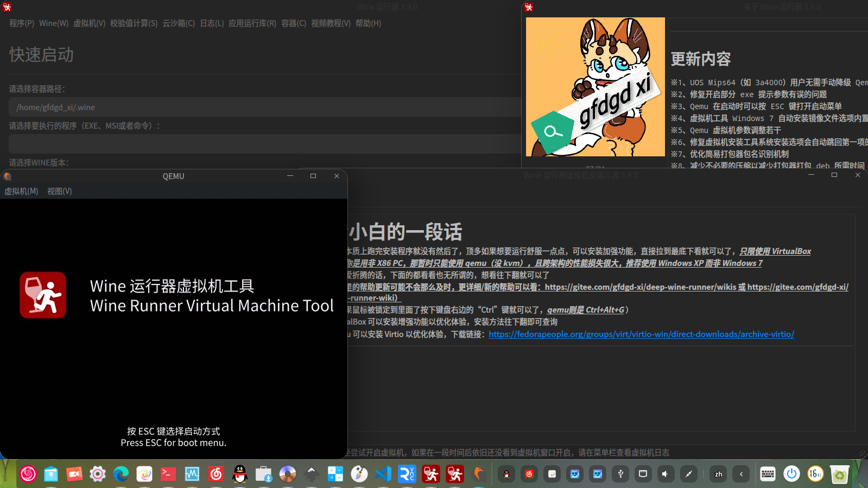Click the blue power button in dock
The height and width of the screenshot is (488, 868).
pyautogui.click(x=791, y=474)
